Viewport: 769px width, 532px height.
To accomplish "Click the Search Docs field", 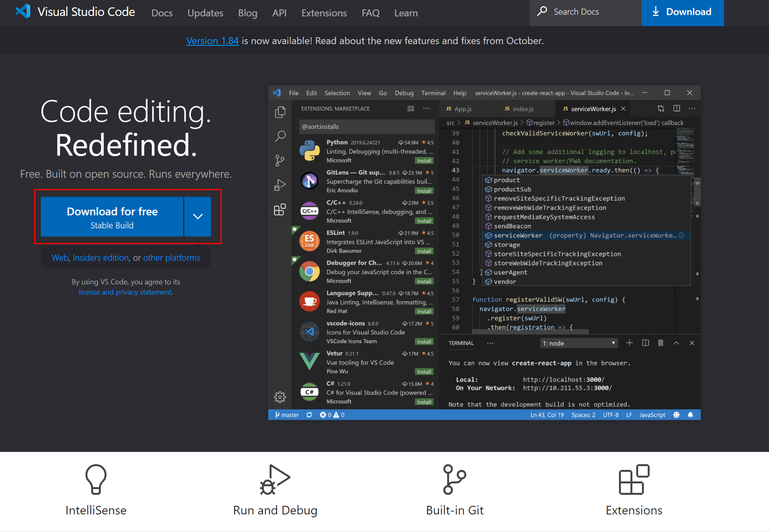I will pyautogui.click(x=585, y=13).
